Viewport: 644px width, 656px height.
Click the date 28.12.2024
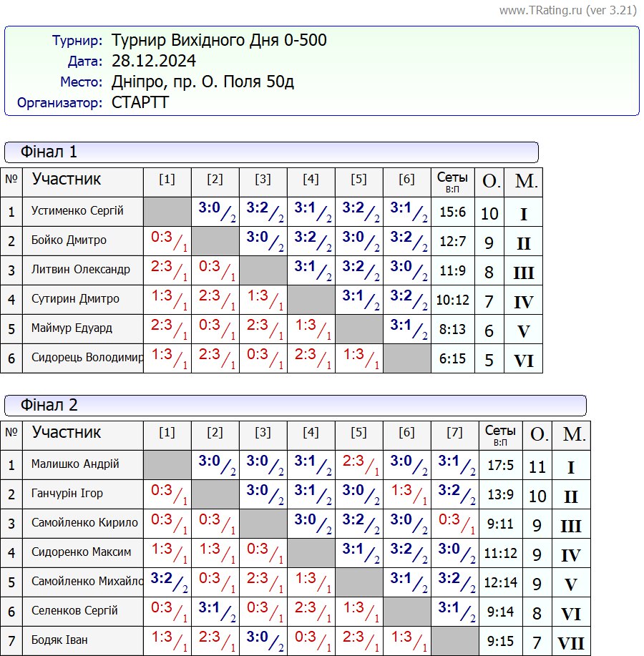[x=153, y=62]
